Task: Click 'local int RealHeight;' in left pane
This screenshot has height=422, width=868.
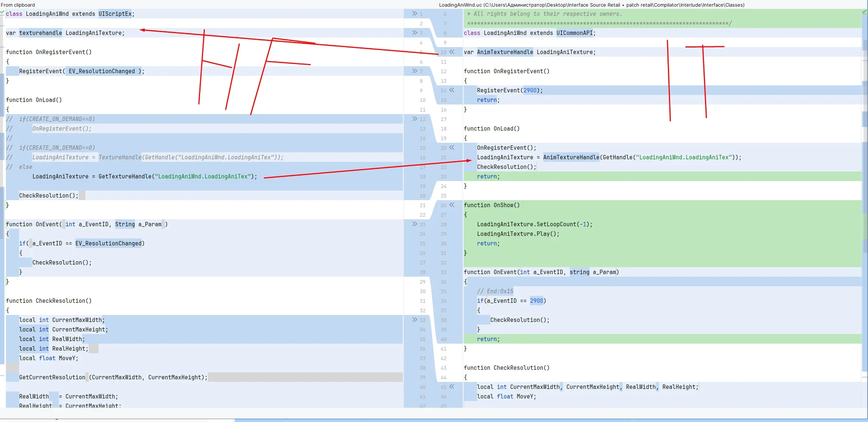Action: tap(54, 348)
